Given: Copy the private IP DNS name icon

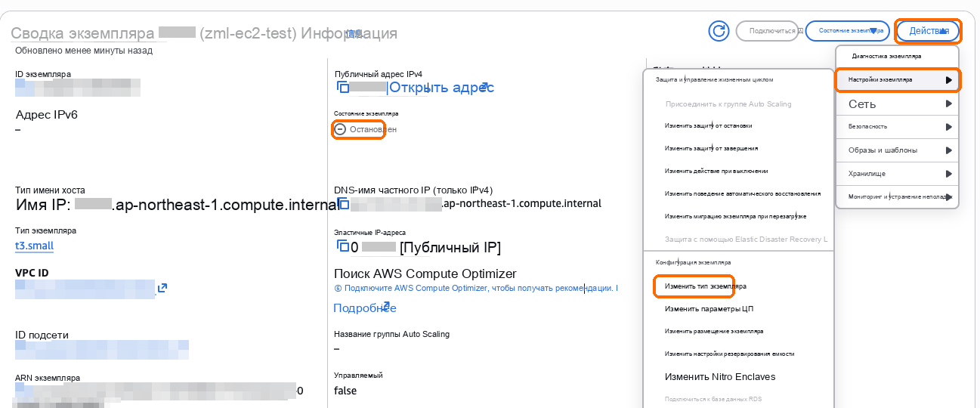Looking at the screenshot, I should [343, 204].
